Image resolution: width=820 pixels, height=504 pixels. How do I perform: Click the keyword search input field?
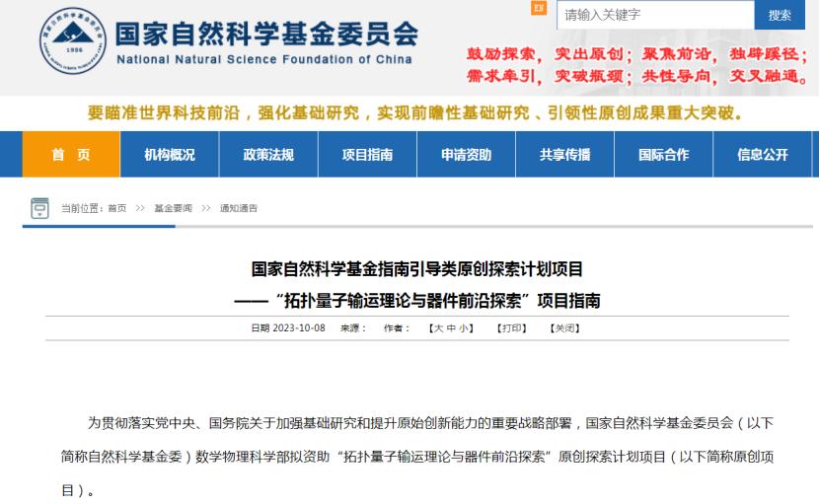654,15
